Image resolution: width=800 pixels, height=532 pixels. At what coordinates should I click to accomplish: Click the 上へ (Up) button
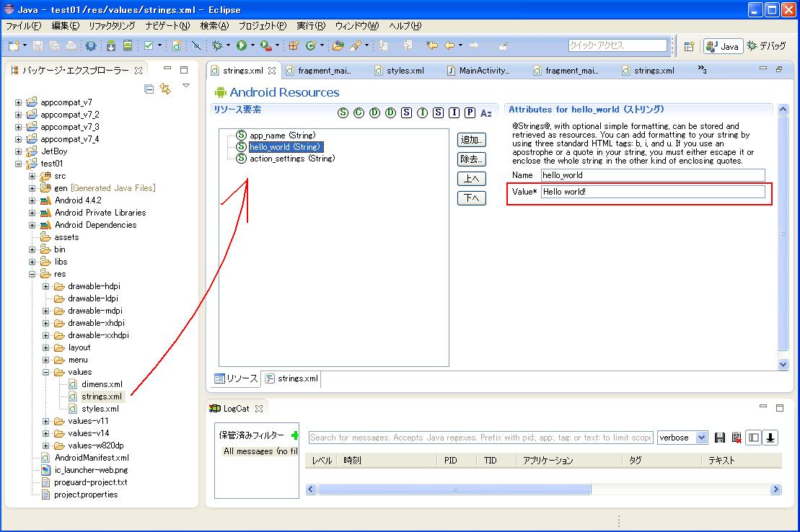472,179
